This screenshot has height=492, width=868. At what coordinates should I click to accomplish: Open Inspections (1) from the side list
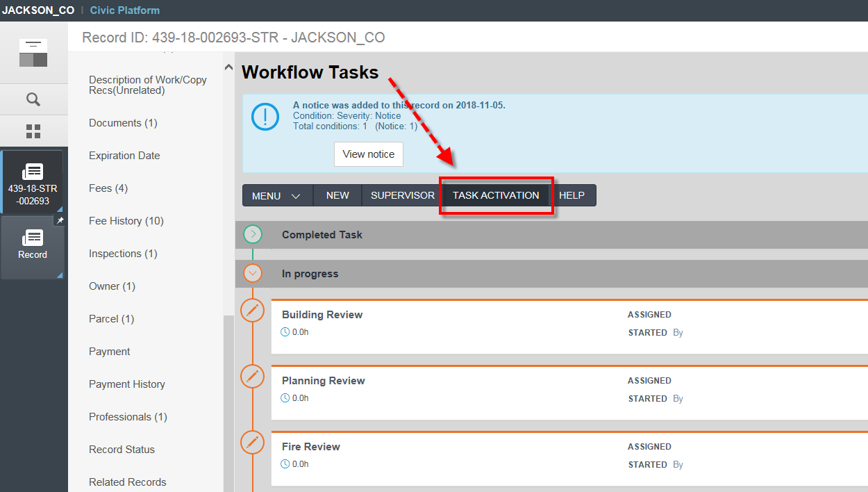123,254
